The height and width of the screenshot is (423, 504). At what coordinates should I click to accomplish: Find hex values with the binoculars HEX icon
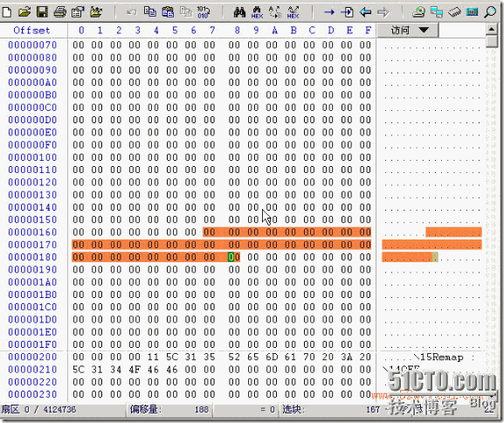[x=257, y=12]
